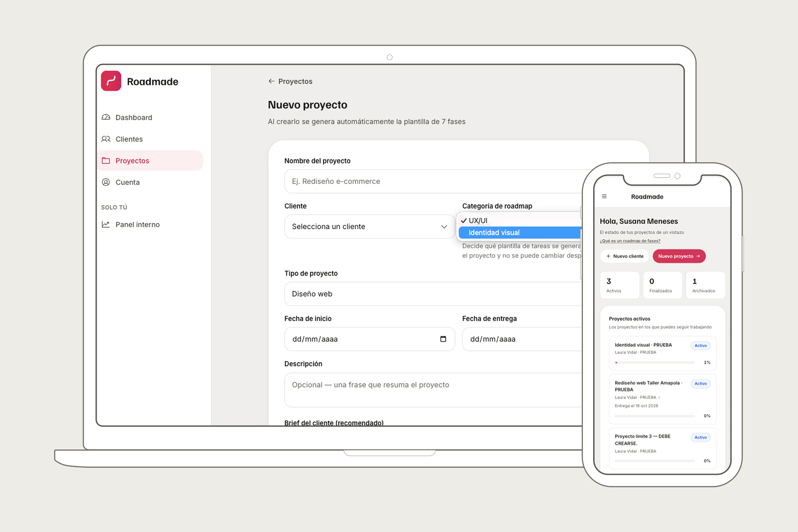Image resolution: width=798 pixels, height=532 pixels.
Task: Click the Activo badge on Proyecto límite 3
Action: click(x=701, y=438)
